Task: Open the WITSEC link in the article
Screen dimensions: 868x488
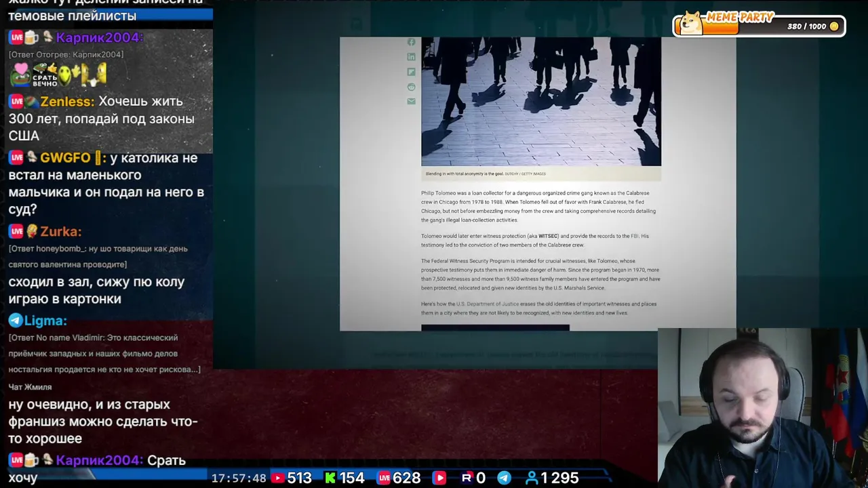Action: tap(549, 236)
